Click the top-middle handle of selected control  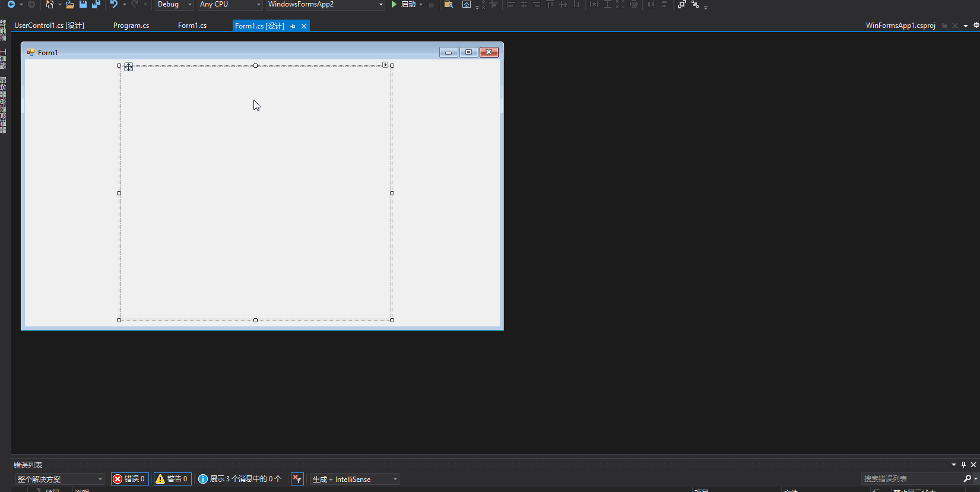pyautogui.click(x=255, y=65)
